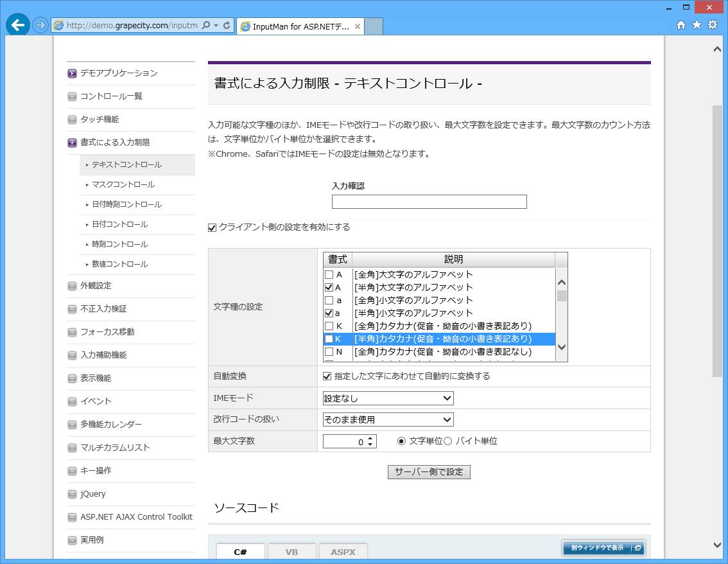The image size is (728, 564).
Task: Switch to the C# source tab
Action: (241, 551)
